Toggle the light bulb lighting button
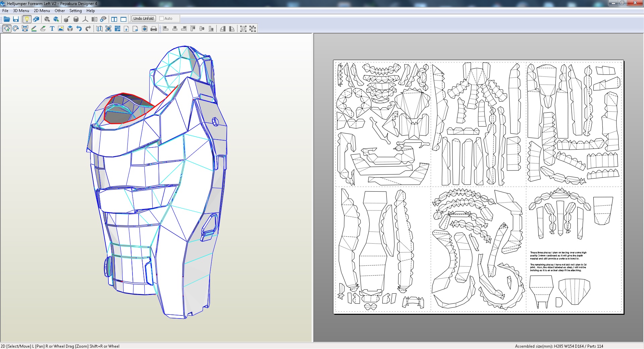This screenshot has width=644, height=349. [x=27, y=19]
